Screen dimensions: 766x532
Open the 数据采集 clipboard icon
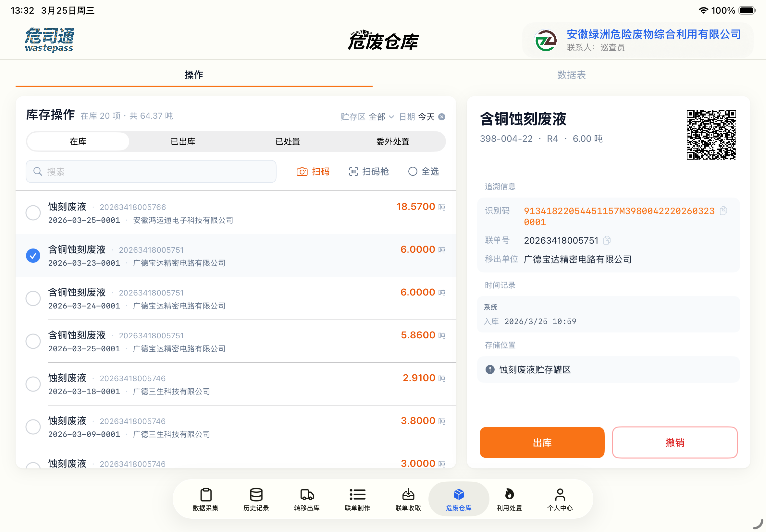pos(205,499)
